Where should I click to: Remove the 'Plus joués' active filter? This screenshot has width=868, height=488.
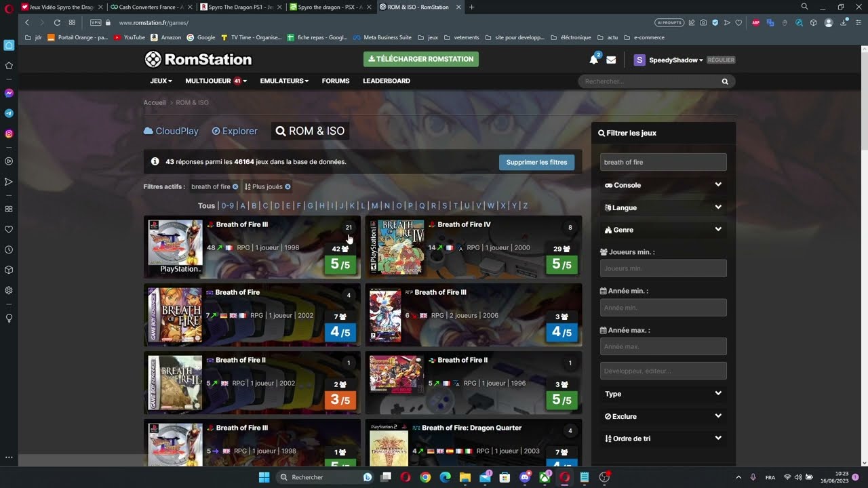288,186
